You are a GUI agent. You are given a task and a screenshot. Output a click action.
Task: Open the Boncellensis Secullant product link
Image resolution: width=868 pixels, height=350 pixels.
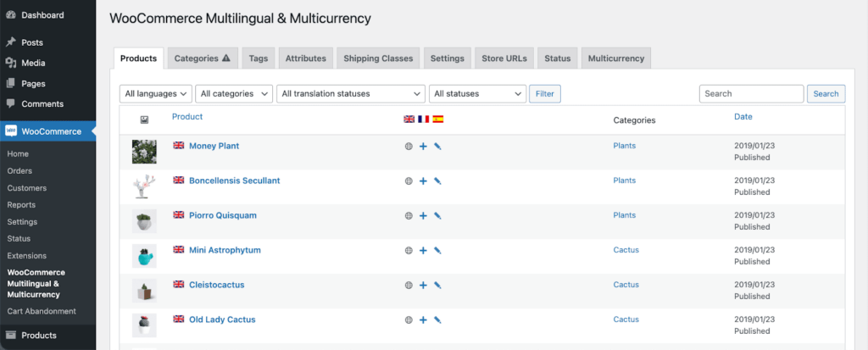(235, 181)
